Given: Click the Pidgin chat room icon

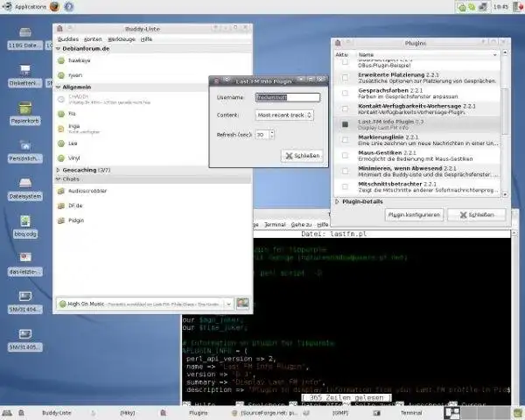Looking at the screenshot, I should pos(61,220).
